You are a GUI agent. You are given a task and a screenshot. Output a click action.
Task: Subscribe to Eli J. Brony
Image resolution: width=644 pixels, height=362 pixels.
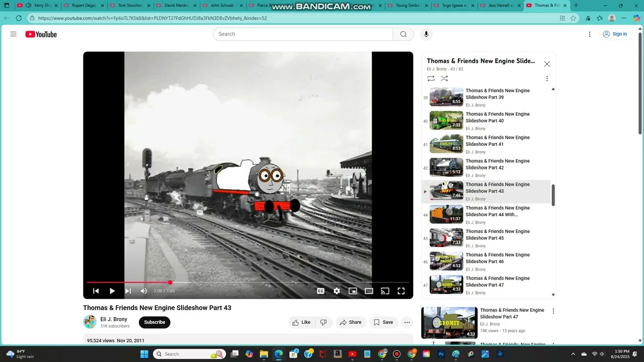154,322
